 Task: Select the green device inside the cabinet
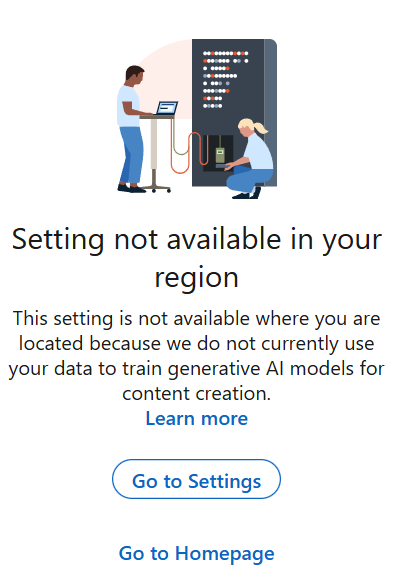coord(220,155)
